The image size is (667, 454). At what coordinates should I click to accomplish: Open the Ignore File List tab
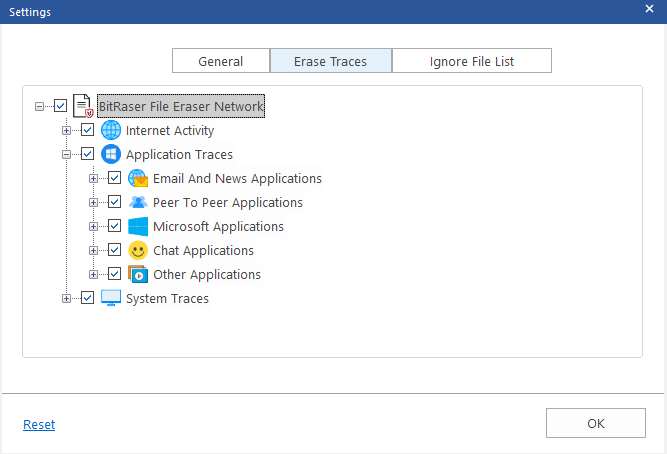point(472,61)
